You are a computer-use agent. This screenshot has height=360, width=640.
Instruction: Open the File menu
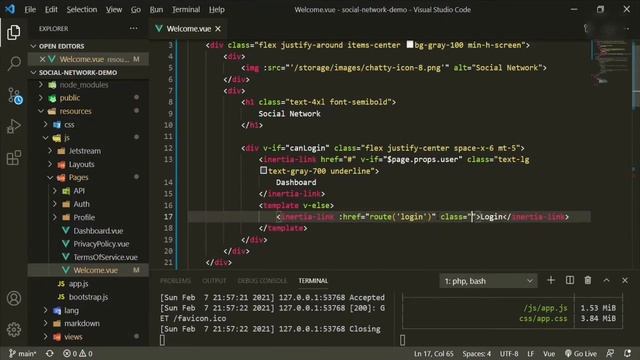tap(30, 9)
